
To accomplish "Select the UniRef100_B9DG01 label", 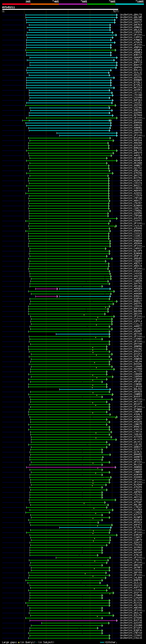I will tap(131, 296).
